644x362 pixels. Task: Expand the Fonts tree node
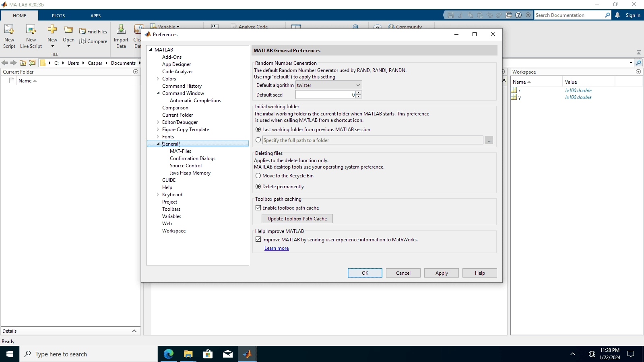click(158, 137)
